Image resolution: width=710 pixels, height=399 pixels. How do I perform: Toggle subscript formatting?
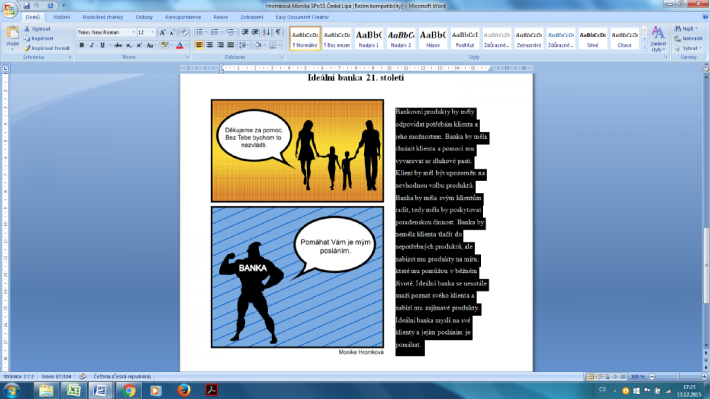point(129,45)
